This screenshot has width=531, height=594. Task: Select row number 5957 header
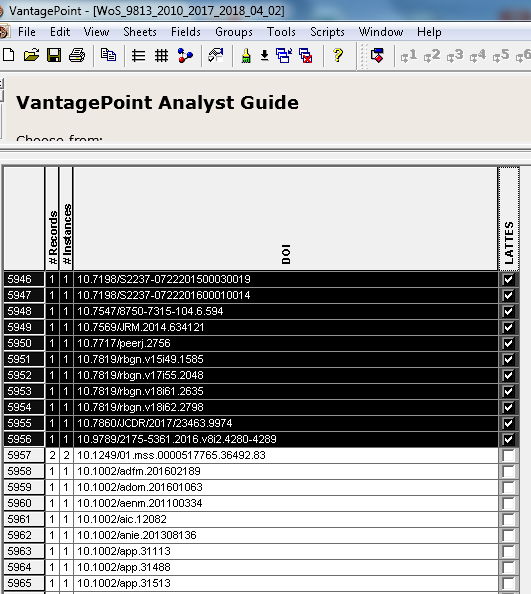[24, 455]
